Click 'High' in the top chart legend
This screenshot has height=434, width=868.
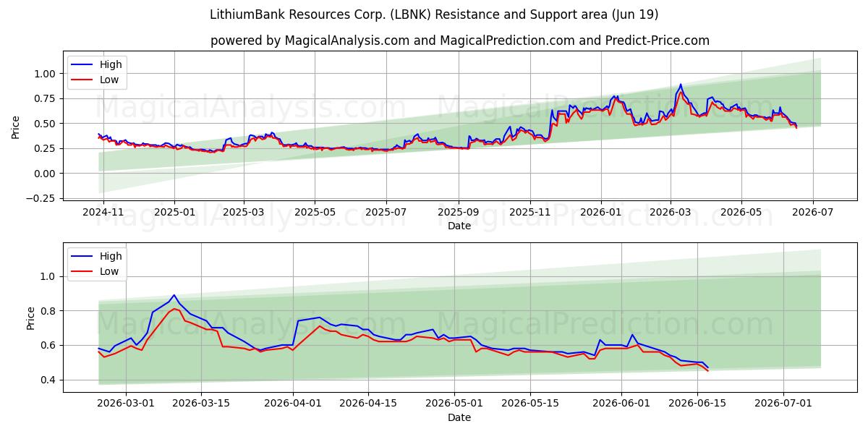(111, 64)
